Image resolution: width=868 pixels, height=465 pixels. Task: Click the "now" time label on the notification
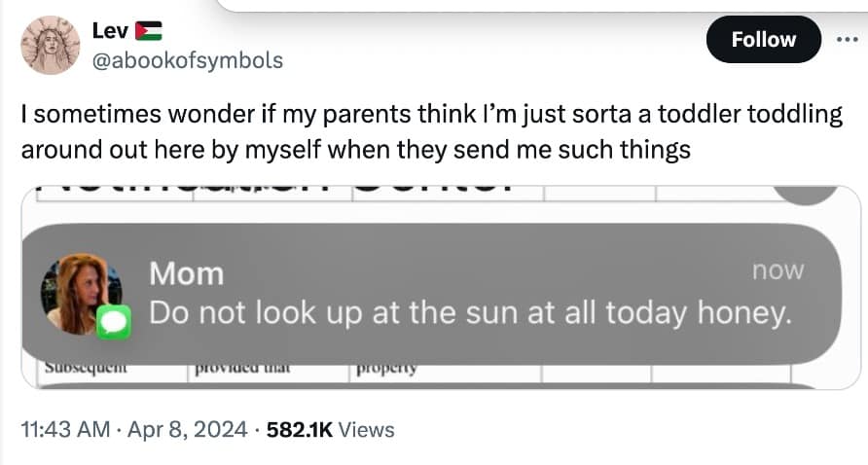pyautogui.click(x=778, y=271)
